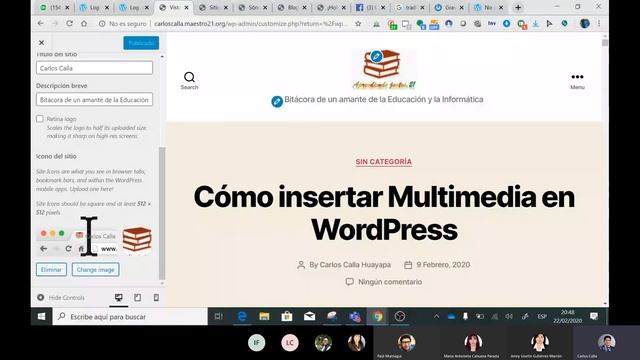Open Task View in the taskbar

[x=219, y=316]
